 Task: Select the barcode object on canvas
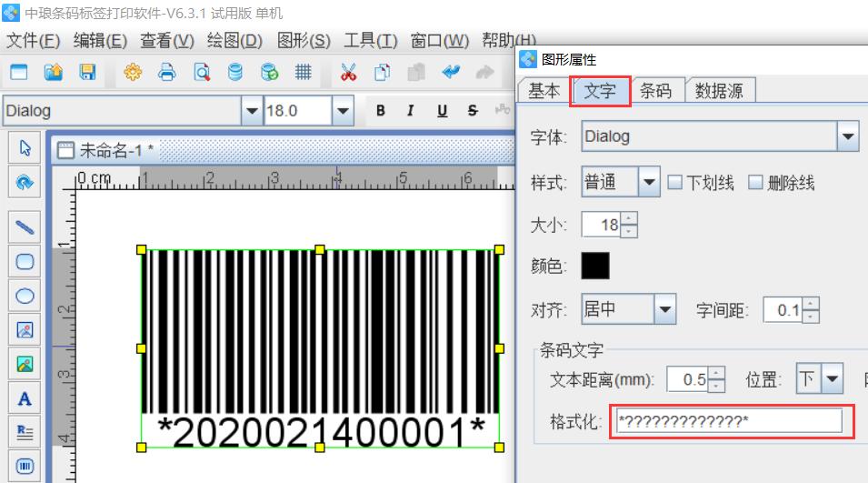[x=320, y=347]
